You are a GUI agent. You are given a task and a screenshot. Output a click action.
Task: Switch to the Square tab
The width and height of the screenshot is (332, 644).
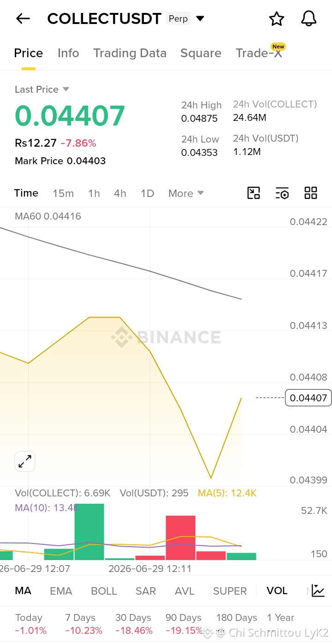point(201,53)
